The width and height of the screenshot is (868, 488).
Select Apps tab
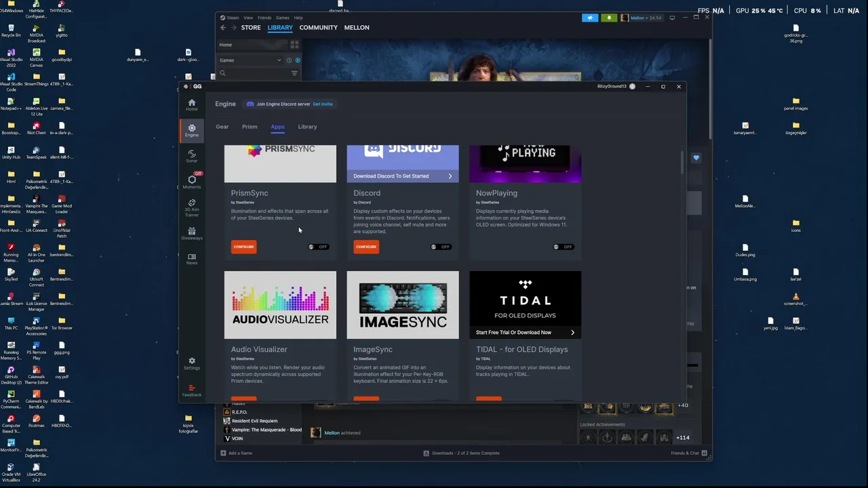277,127
